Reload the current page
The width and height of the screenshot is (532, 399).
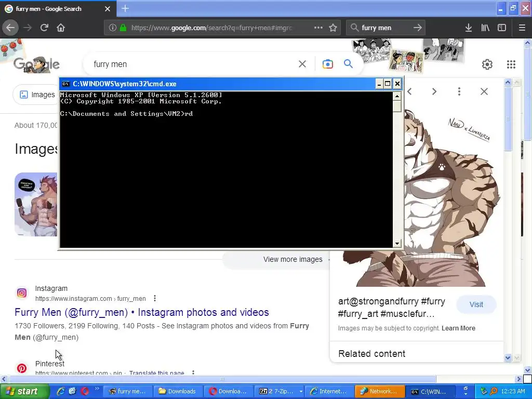(x=44, y=28)
